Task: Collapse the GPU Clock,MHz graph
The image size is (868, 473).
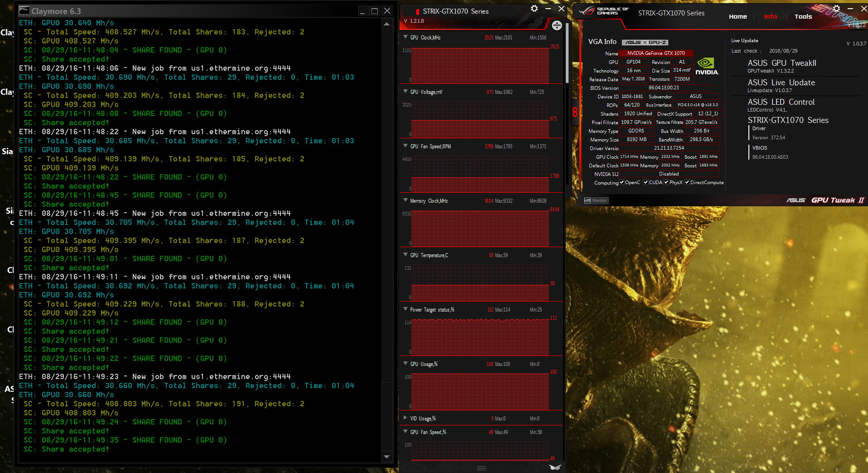Action: (405, 37)
